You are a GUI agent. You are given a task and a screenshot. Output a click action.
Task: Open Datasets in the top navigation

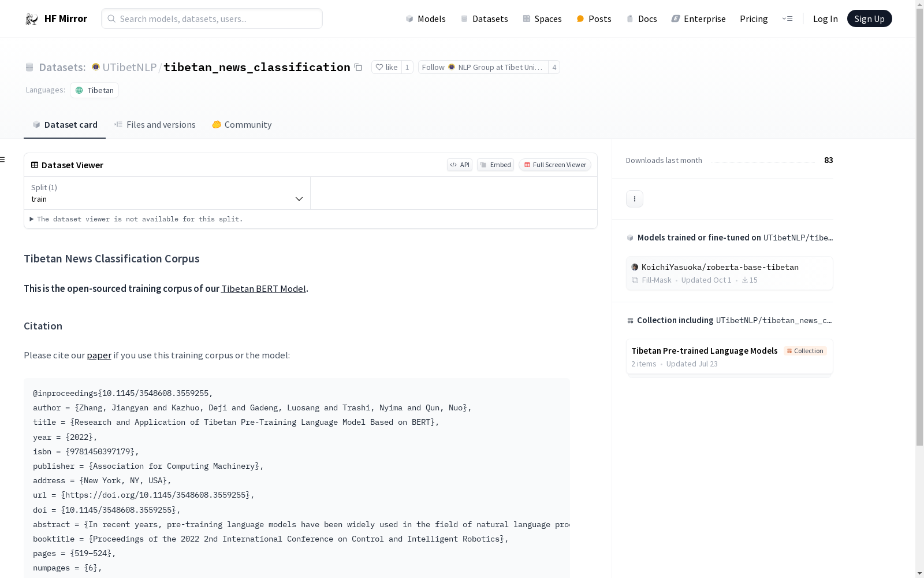(x=484, y=18)
